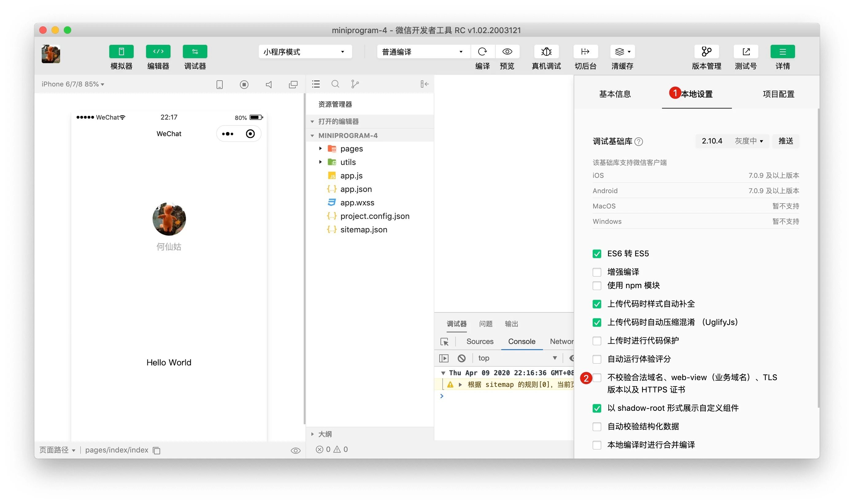
Task: Click the 切后台 toolbar icon
Action: coord(585,52)
